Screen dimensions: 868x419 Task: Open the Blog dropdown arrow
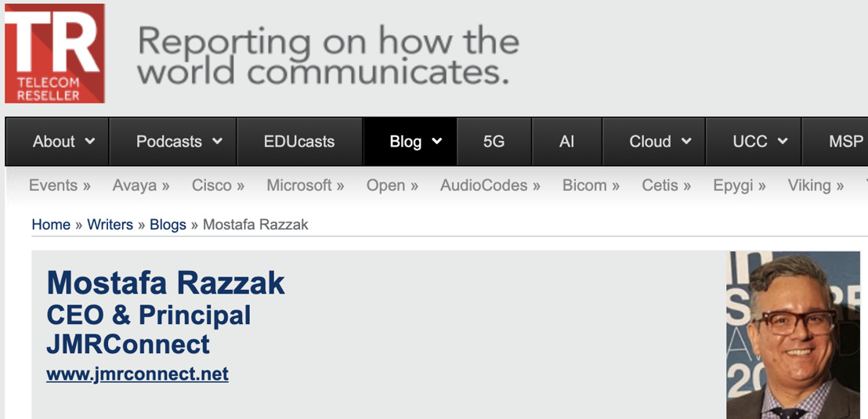[437, 141]
